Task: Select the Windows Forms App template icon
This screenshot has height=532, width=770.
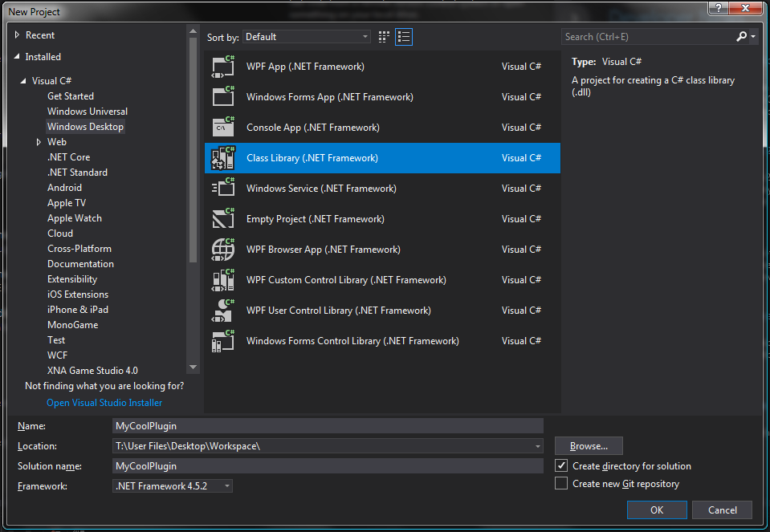Action: point(222,97)
